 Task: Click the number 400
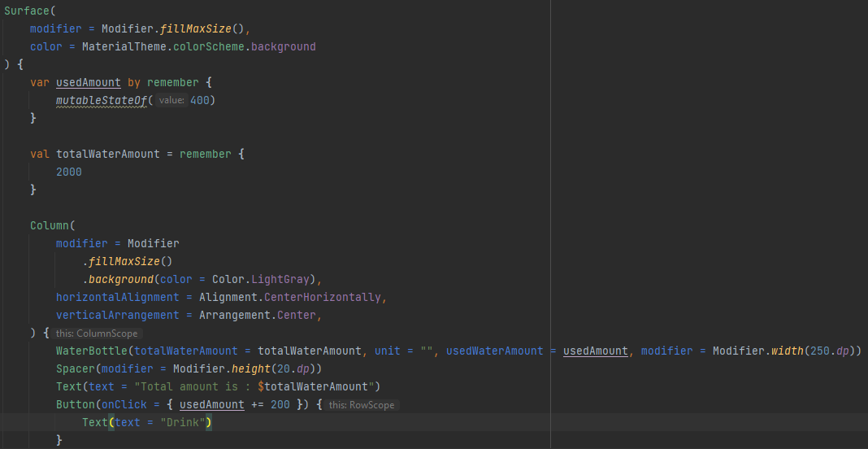(199, 100)
